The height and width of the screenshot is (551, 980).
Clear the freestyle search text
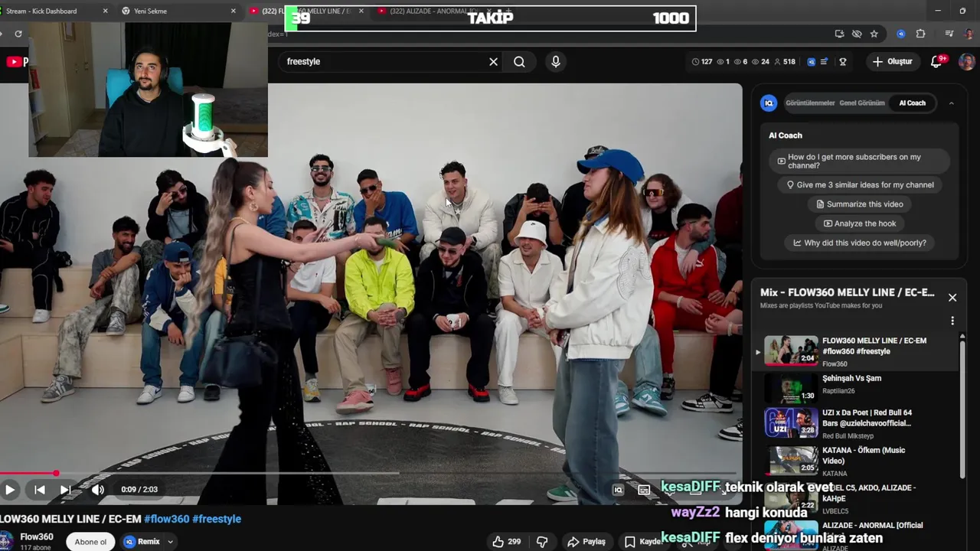tap(494, 62)
